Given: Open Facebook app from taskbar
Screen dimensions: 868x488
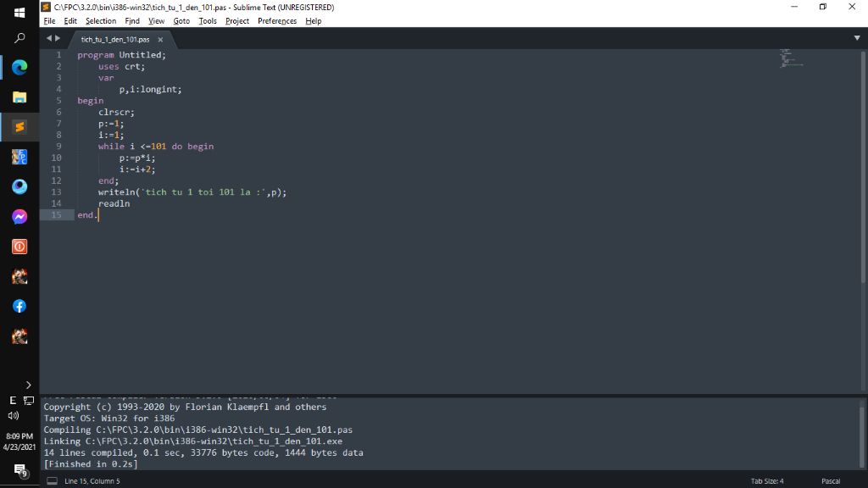Looking at the screenshot, I should click(x=19, y=307).
